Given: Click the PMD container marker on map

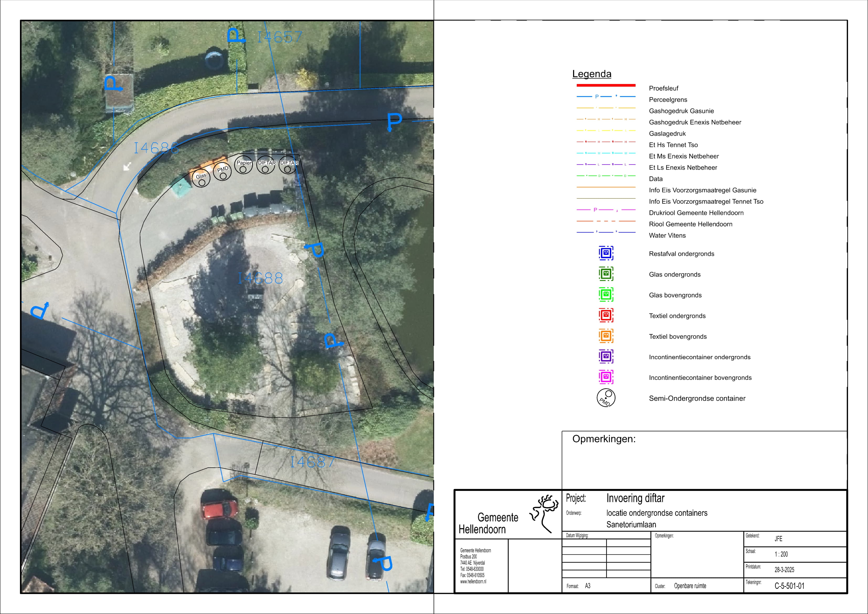Looking at the screenshot, I should (222, 172).
